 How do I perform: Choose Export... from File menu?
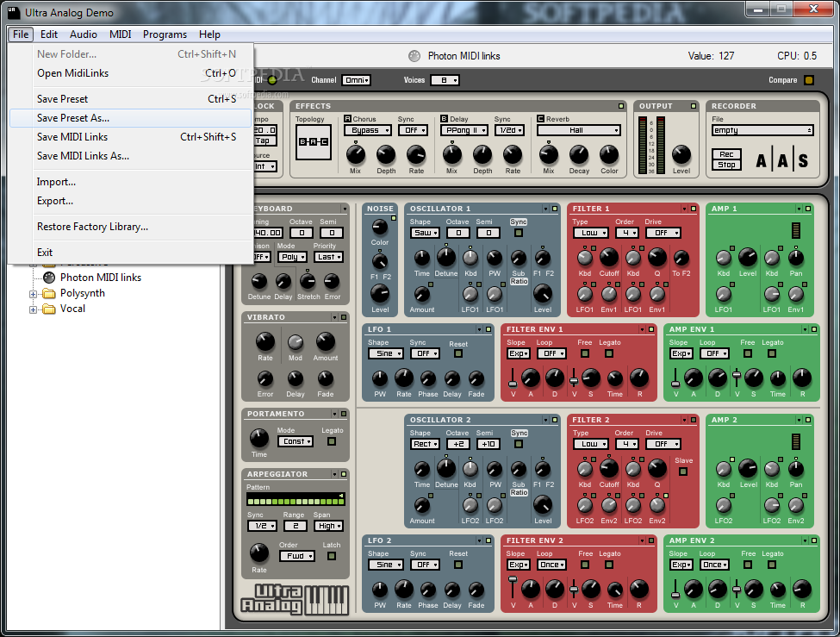tap(130, 201)
